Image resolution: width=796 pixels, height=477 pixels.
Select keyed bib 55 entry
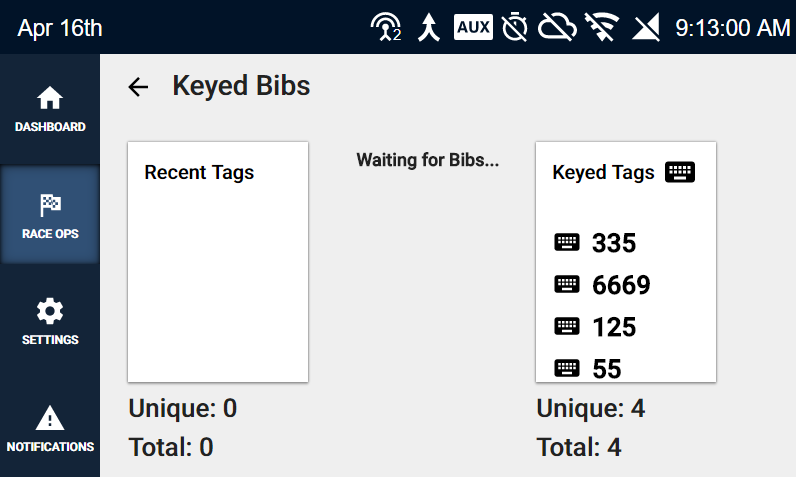(588, 369)
